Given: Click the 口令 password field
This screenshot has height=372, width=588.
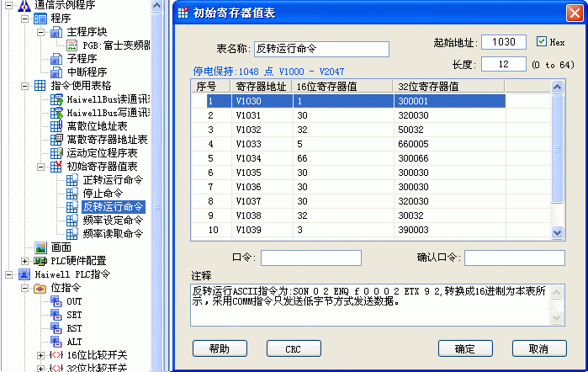Looking at the screenshot, I should click(311, 258).
